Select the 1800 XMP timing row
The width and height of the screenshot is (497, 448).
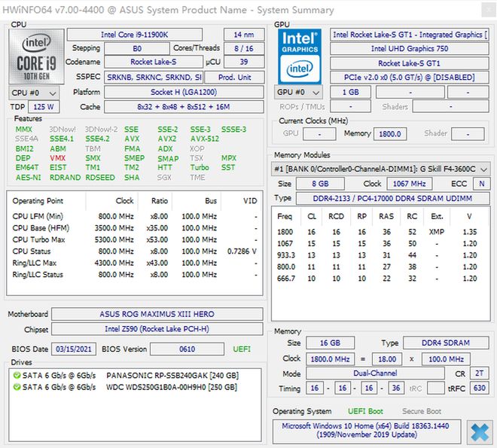(x=377, y=232)
